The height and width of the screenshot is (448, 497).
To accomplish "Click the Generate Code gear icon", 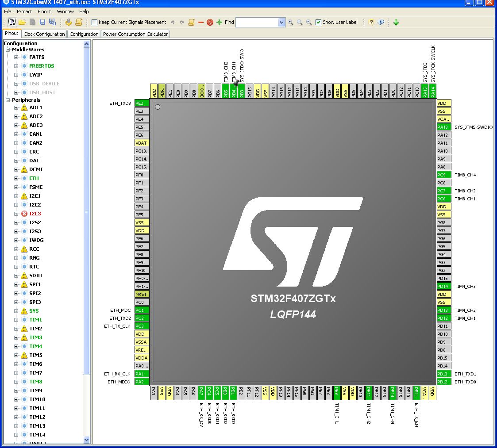I will [x=68, y=22].
